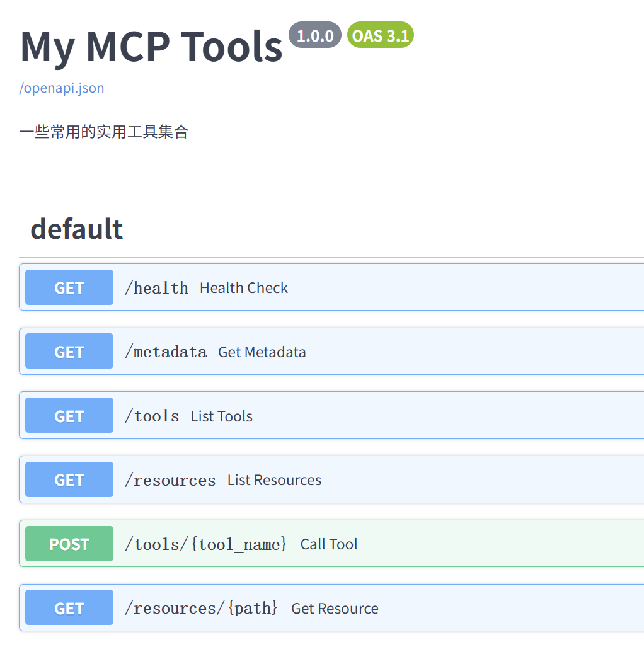The width and height of the screenshot is (644, 659).
Task: Click the OAS 3.1 badge
Action: click(381, 35)
